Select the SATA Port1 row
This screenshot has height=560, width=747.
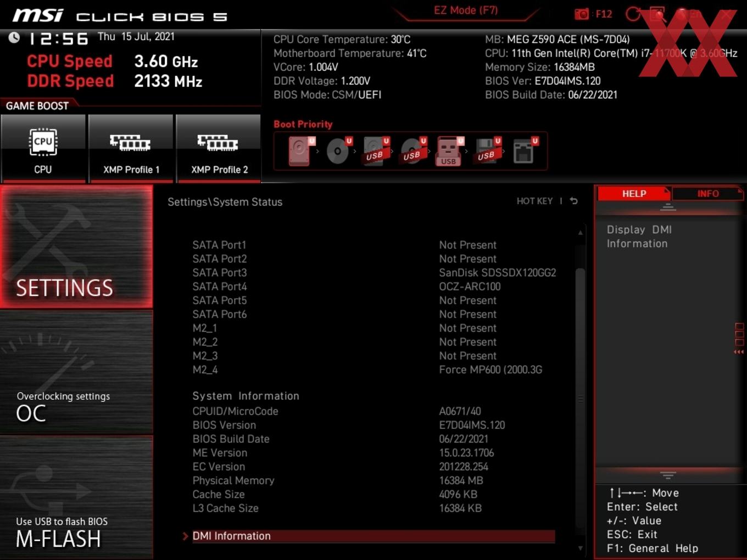[374, 245]
